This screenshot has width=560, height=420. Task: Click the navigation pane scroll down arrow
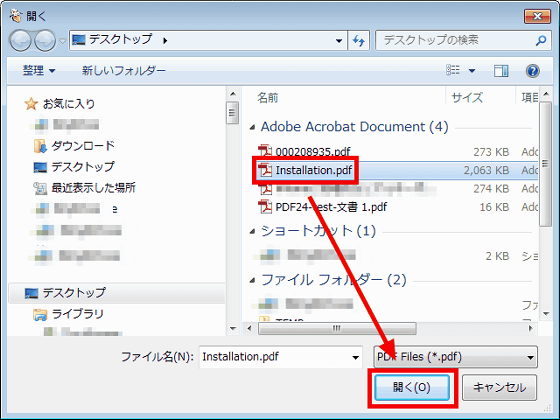233,329
